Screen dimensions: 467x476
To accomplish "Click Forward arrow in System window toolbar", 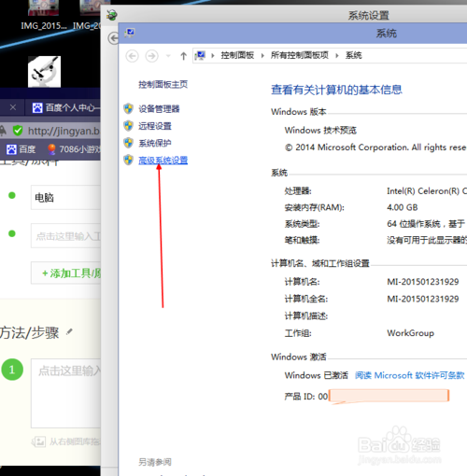I will (151, 56).
